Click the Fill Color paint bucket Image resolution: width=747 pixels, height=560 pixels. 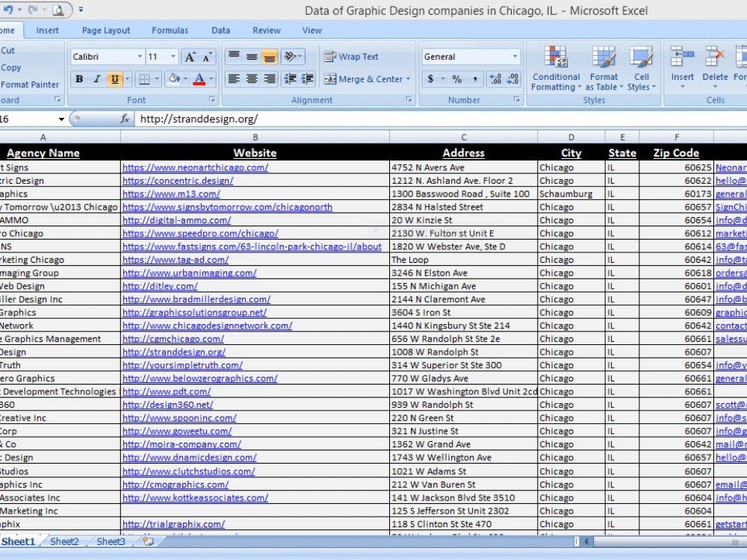click(174, 79)
